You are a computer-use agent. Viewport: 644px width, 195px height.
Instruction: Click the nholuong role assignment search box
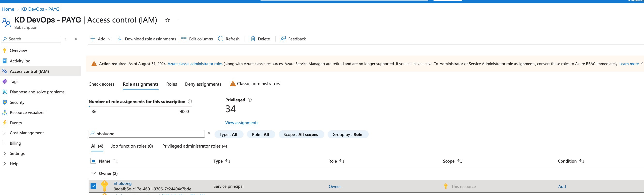pos(147,134)
